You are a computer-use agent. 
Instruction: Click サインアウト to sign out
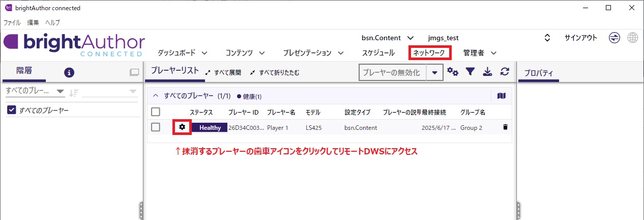point(581,38)
